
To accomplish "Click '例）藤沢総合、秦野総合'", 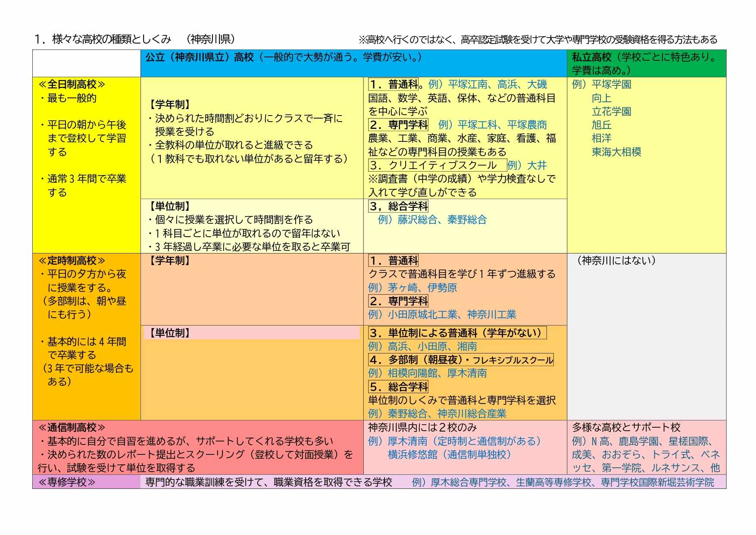I will pos(432,220).
